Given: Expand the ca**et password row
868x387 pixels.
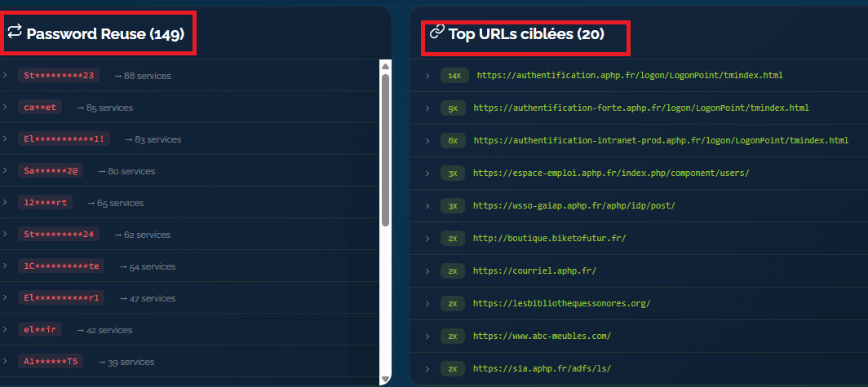Looking at the screenshot, I should coord(5,107).
